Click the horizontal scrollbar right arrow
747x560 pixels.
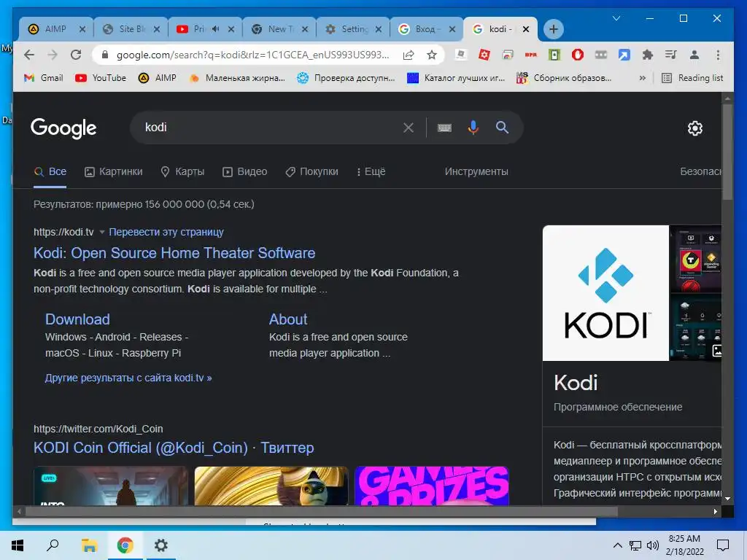coord(716,511)
